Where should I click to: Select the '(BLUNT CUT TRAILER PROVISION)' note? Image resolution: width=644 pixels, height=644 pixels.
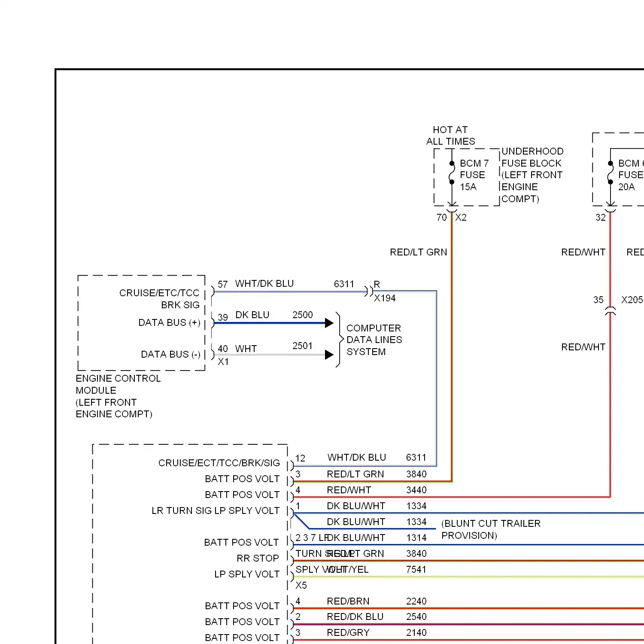click(491, 529)
